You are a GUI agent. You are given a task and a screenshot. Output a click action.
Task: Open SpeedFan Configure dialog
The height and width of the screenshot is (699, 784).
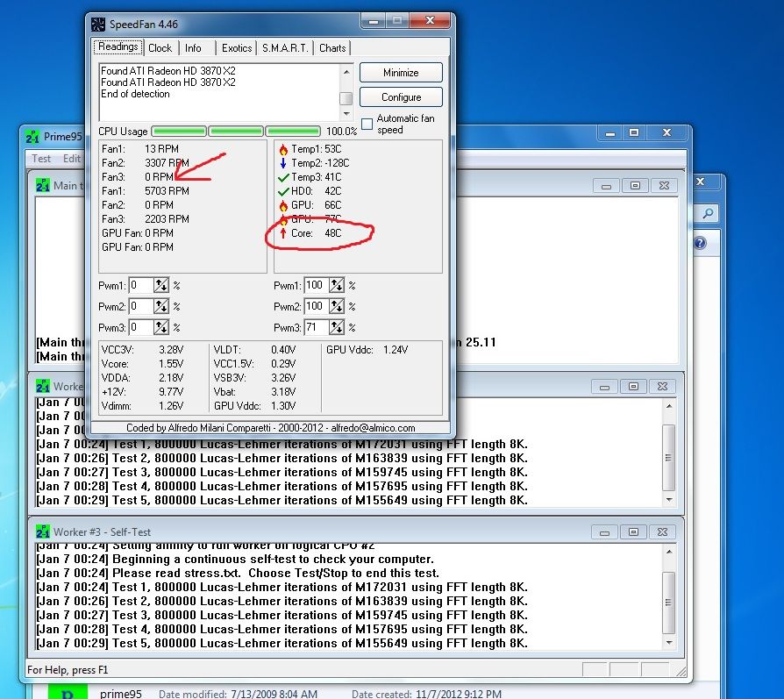401,97
